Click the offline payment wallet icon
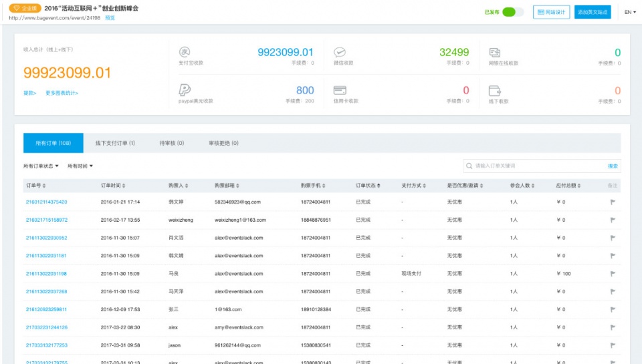 click(495, 90)
